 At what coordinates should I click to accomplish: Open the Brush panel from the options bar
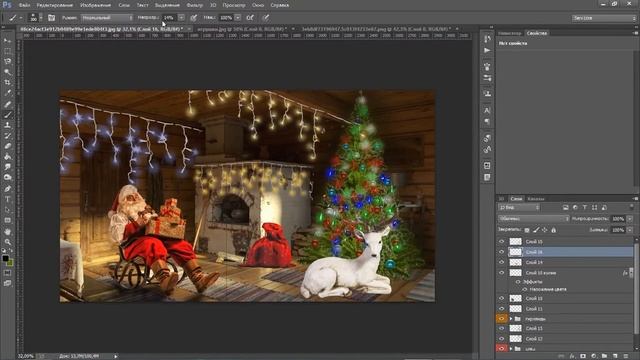51,18
